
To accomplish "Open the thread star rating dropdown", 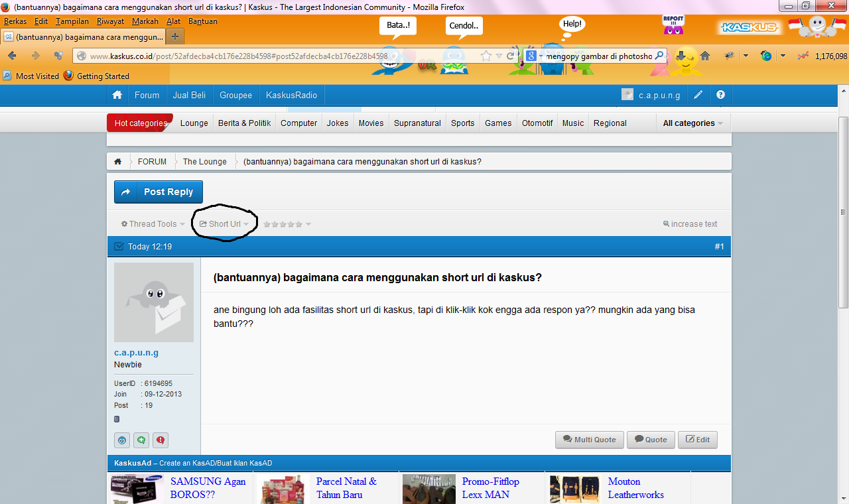I will (x=287, y=224).
